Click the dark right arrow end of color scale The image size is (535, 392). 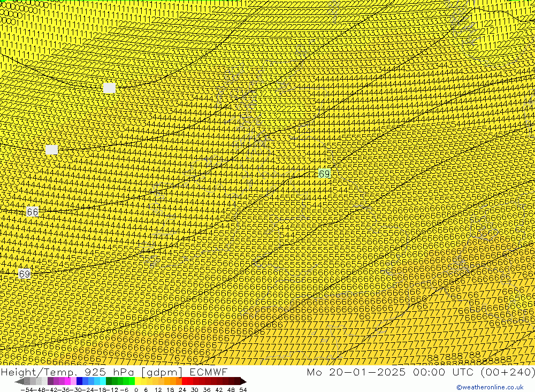tap(243, 381)
